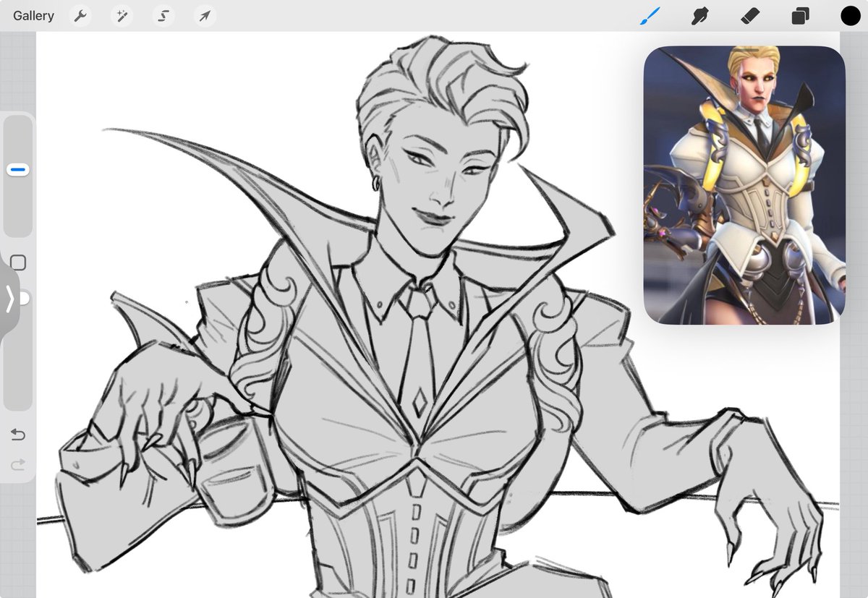Open the Adjustments magic wand menu
868x598 pixels.
click(x=122, y=16)
